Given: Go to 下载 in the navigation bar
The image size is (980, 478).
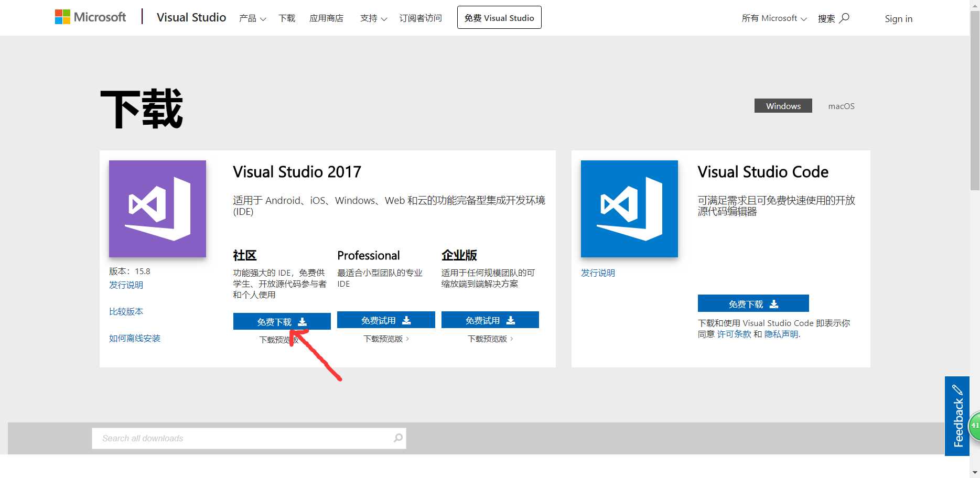Looking at the screenshot, I should [x=287, y=18].
